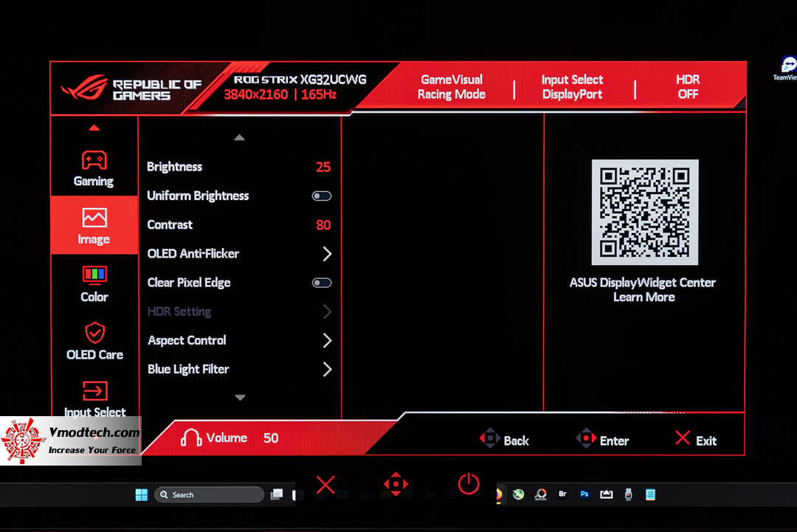The width and height of the screenshot is (797, 532).
Task: Click the headphone Volume icon
Action: pos(191,438)
